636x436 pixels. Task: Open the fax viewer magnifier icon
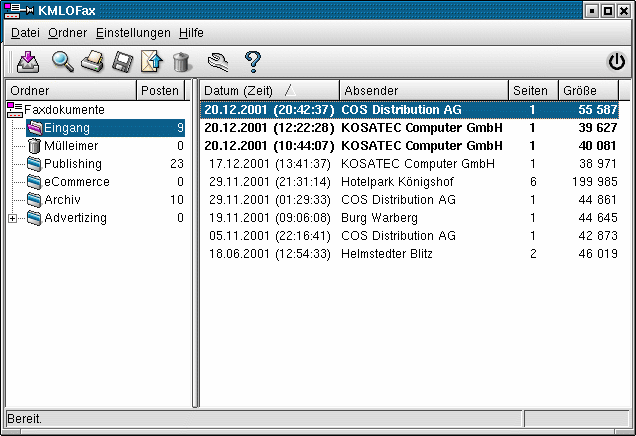point(63,62)
